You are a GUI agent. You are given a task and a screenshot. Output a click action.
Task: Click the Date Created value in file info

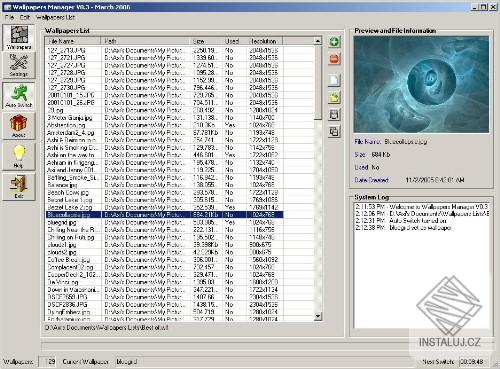coord(435,180)
